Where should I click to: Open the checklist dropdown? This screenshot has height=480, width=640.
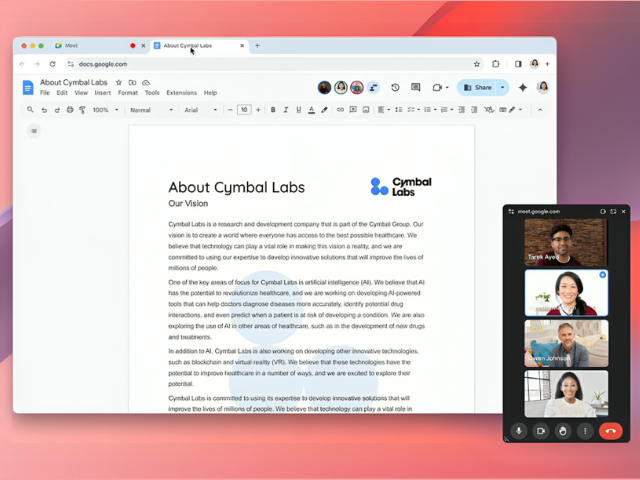413,109
